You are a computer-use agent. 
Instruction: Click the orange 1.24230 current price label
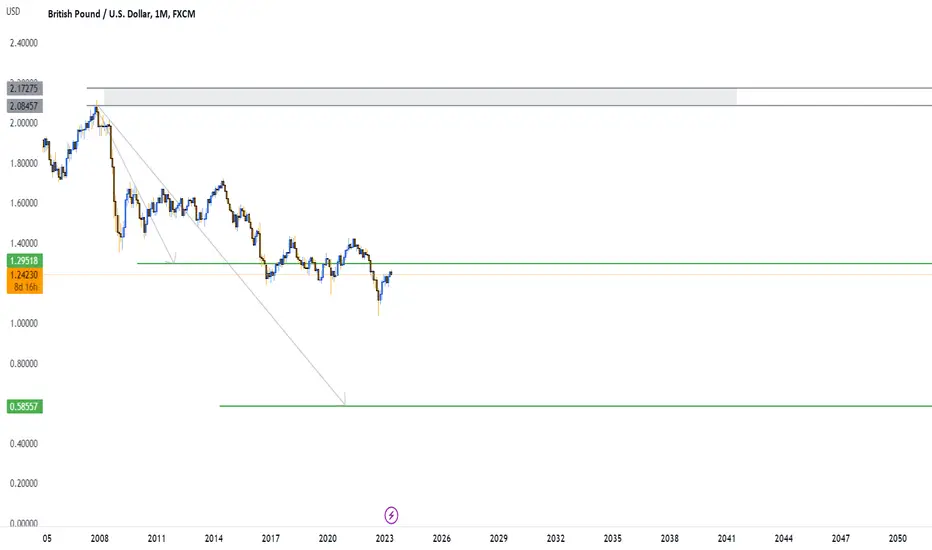24,275
